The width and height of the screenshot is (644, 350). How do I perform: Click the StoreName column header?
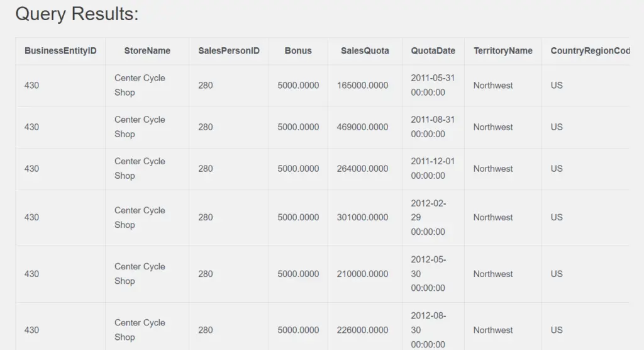click(147, 50)
